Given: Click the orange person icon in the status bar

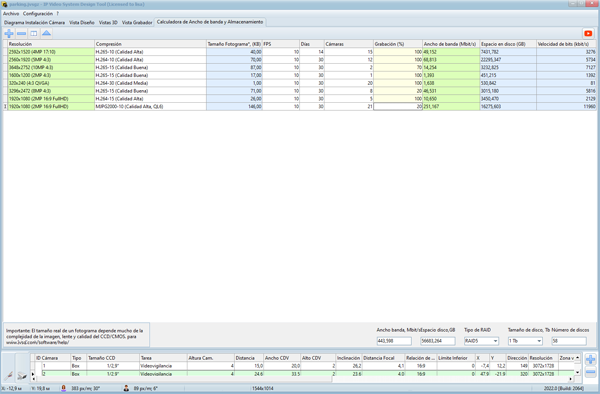Looking at the screenshot, I should 64,388.
